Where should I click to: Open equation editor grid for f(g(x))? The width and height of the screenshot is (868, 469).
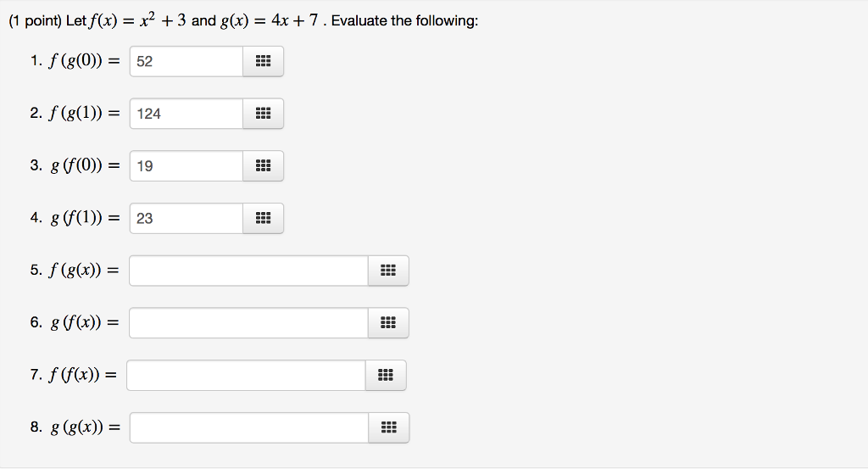(388, 271)
